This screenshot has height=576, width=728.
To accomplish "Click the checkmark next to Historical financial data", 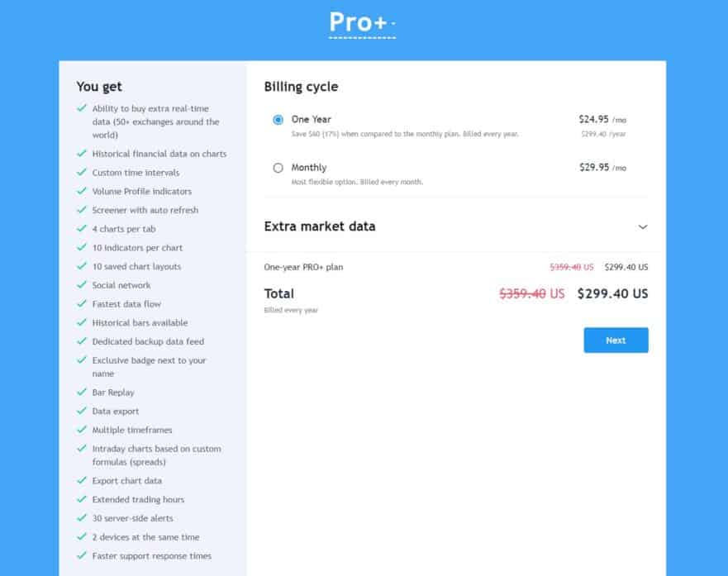I will [82, 154].
